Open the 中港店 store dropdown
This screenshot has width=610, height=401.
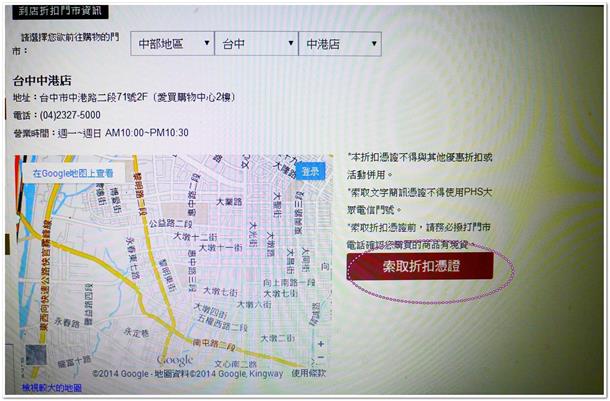point(339,45)
